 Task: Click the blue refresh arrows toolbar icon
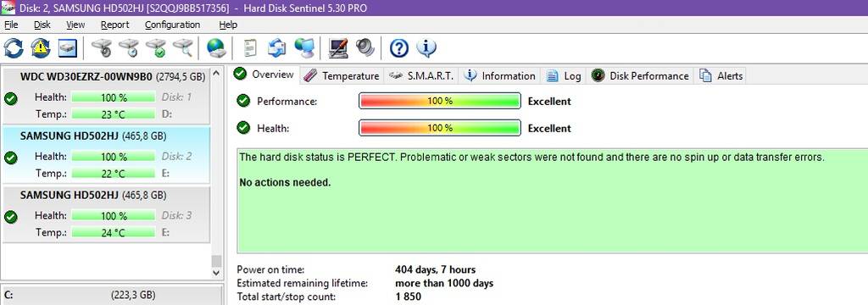[x=14, y=48]
